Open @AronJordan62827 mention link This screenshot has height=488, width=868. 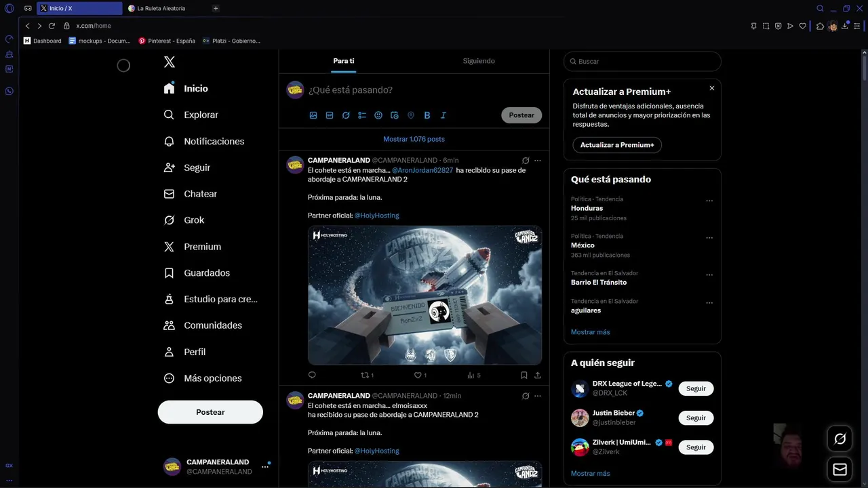coord(422,171)
